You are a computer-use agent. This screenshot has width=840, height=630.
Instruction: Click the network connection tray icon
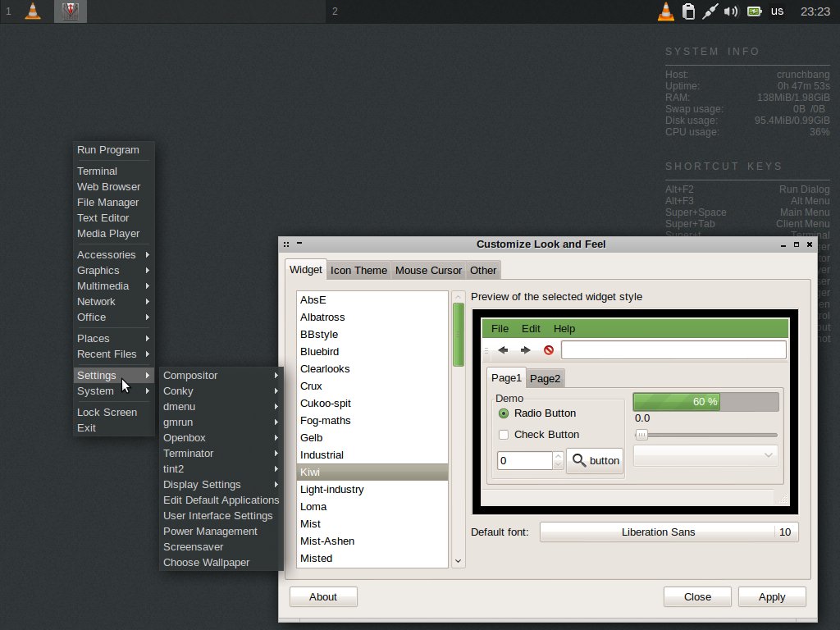pos(710,11)
